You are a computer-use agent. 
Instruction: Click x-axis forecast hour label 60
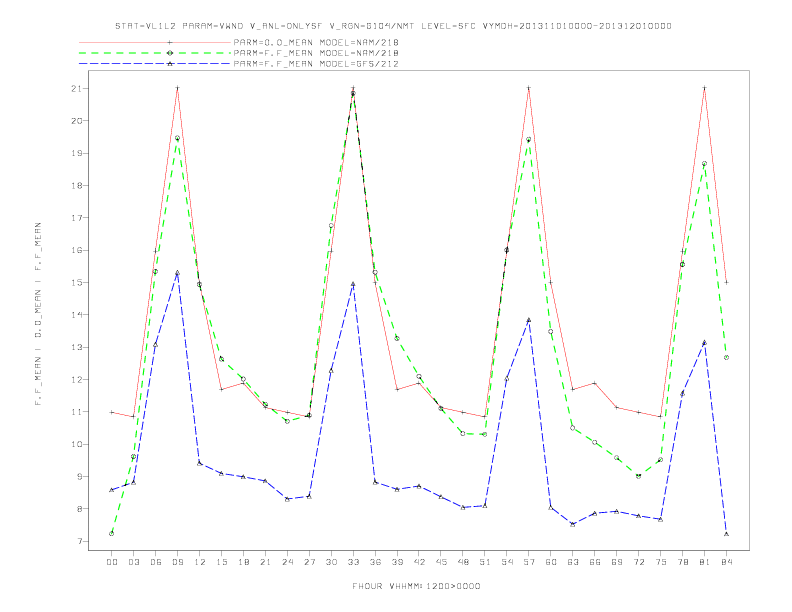(x=551, y=562)
